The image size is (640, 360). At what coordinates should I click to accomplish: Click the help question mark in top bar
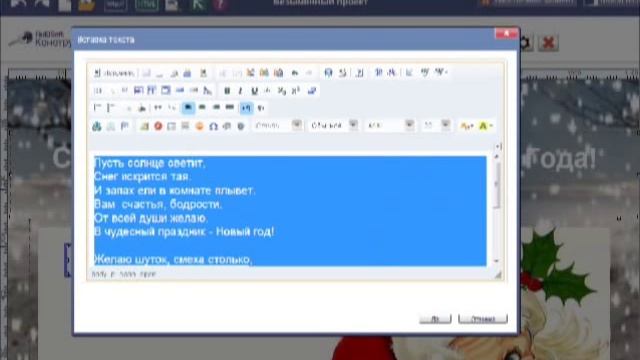[x=220, y=5]
